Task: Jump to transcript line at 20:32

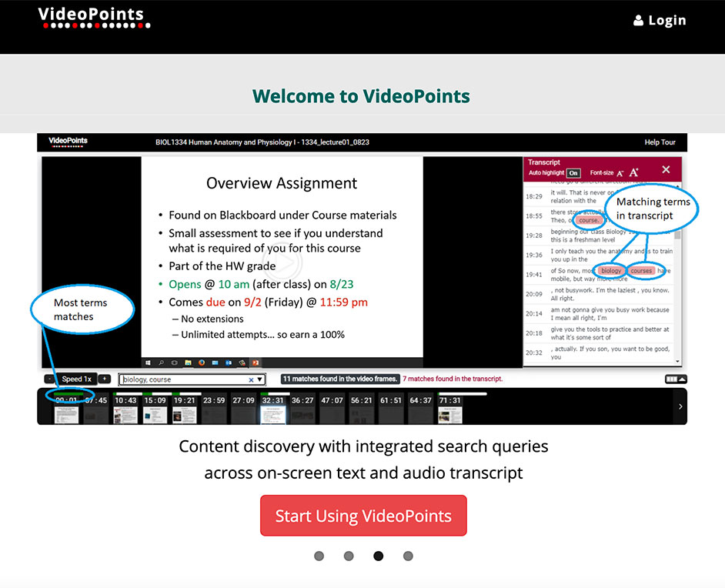Action: pyautogui.click(x=599, y=352)
